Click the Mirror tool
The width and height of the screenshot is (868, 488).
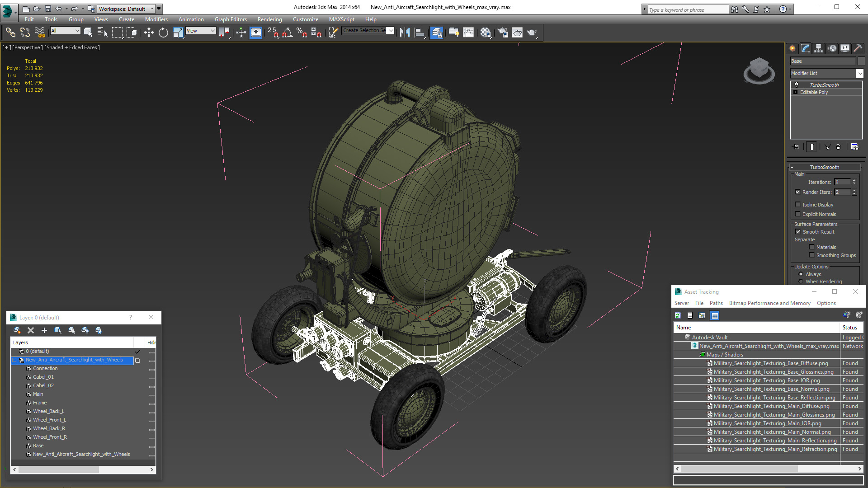[405, 32]
